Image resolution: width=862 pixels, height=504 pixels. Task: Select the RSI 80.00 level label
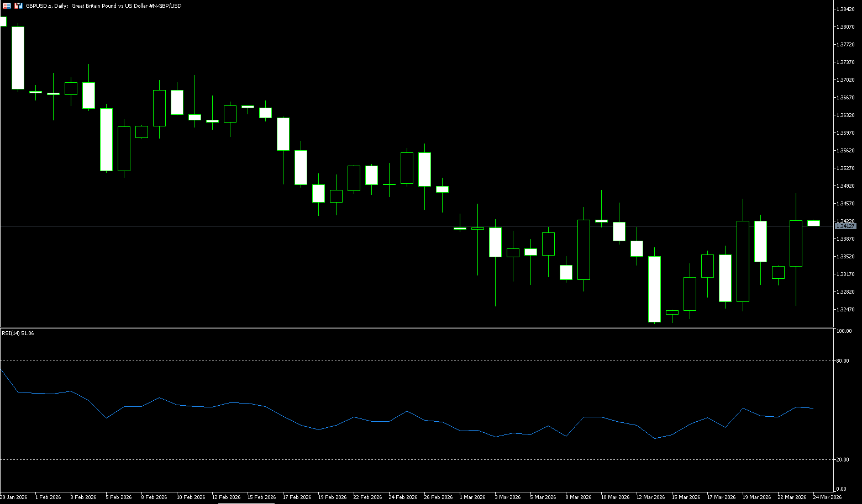click(x=843, y=361)
